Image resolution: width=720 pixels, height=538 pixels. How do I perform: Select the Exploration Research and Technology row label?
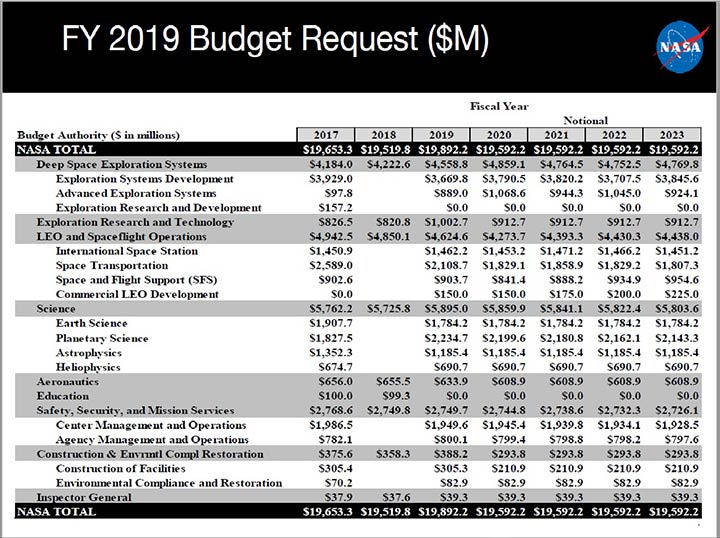pyautogui.click(x=135, y=222)
